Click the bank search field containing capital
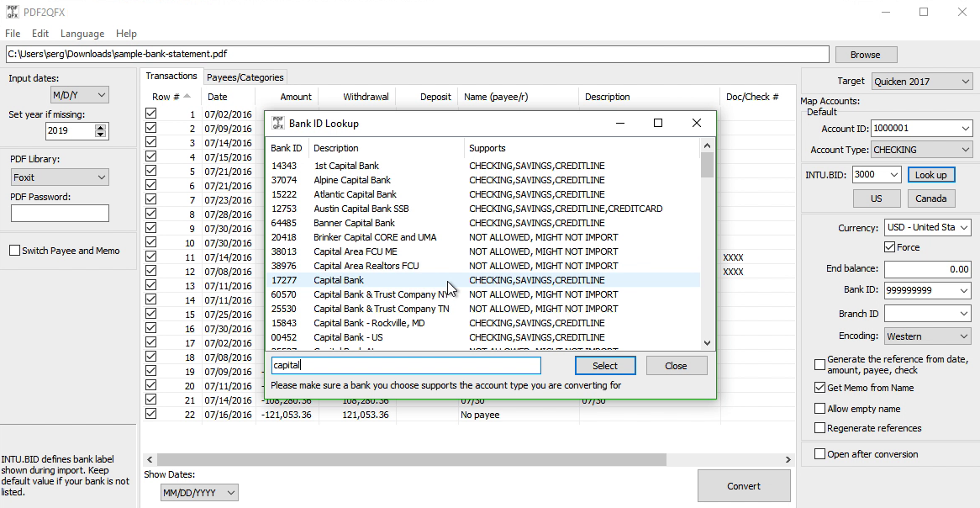980x508 pixels. click(406, 365)
